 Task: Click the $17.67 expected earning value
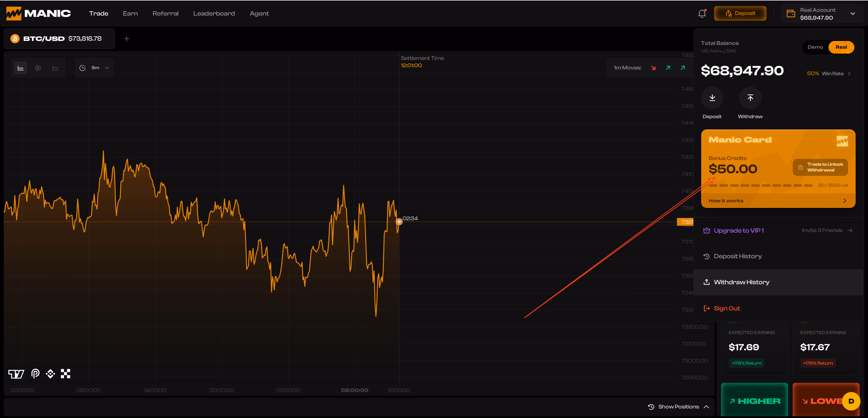click(815, 347)
